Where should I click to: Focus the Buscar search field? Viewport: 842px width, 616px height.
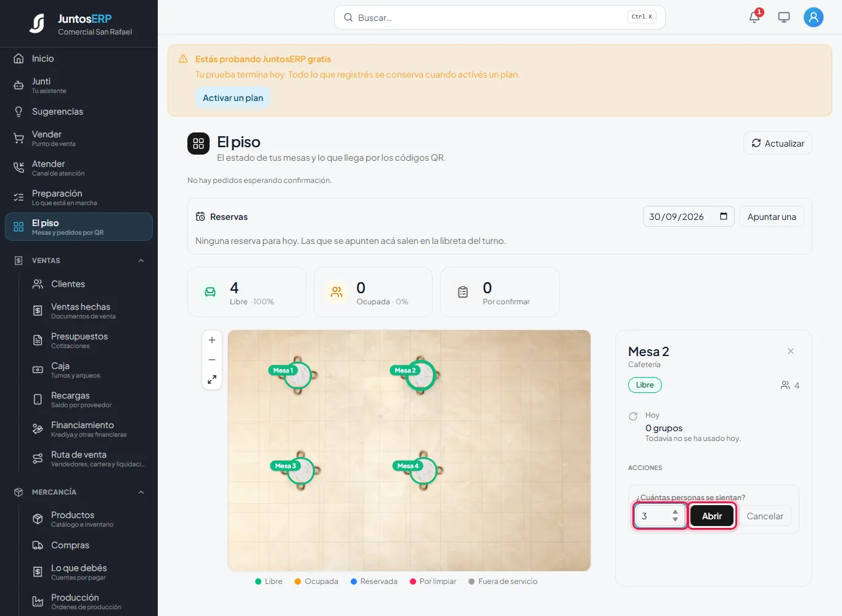[x=500, y=17]
